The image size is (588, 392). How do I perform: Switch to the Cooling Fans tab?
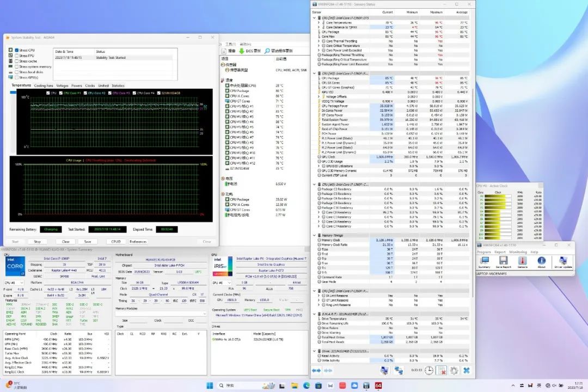pyautogui.click(x=44, y=85)
